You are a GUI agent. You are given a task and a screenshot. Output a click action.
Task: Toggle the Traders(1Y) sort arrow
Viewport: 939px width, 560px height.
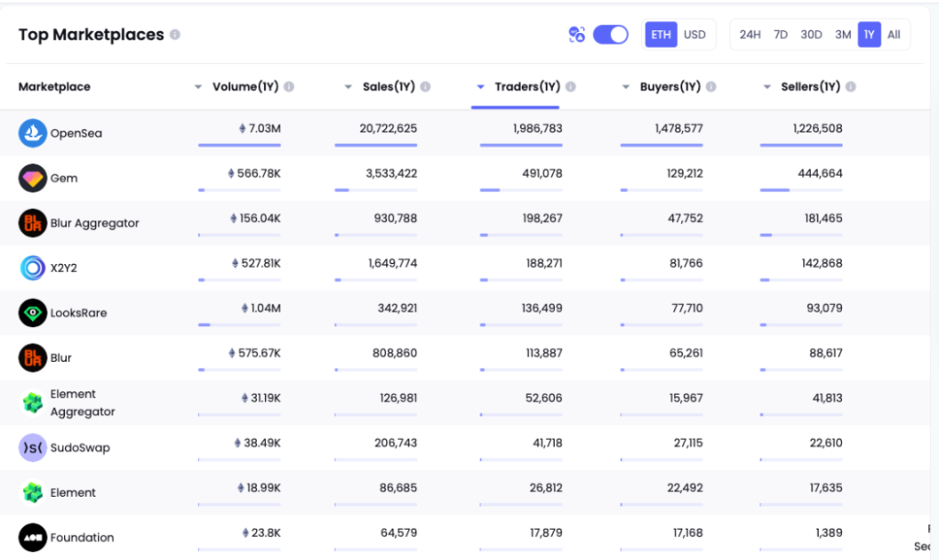(481, 87)
